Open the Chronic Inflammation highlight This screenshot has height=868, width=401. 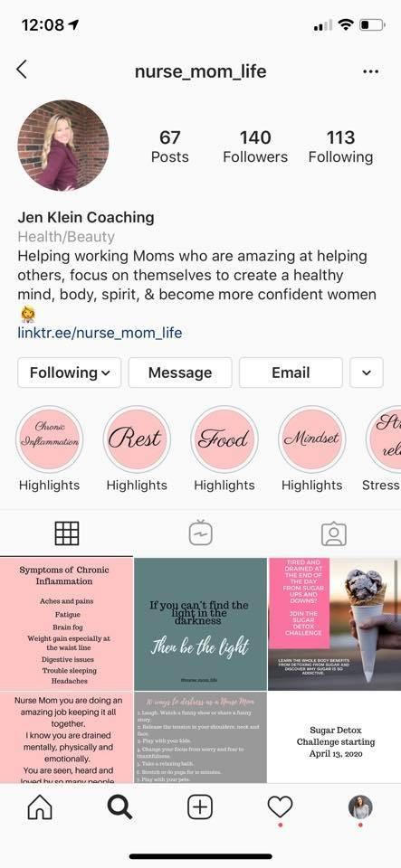pos(49,439)
